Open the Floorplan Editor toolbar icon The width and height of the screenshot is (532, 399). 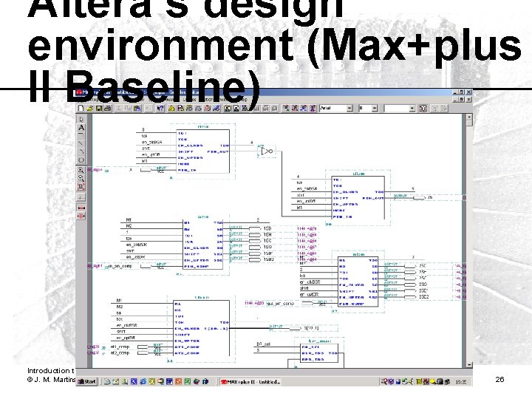click(180, 108)
